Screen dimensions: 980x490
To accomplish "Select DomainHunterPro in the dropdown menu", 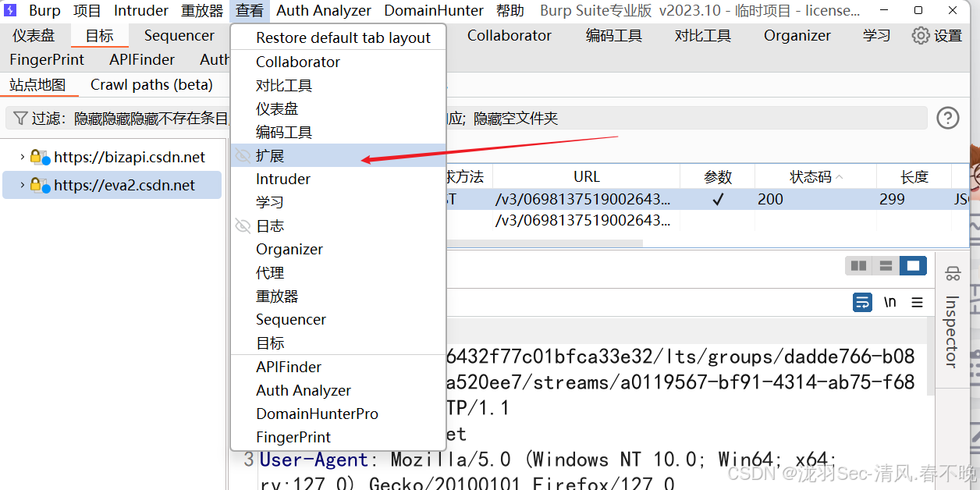I will pyautogui.click(x=339, y=414).
